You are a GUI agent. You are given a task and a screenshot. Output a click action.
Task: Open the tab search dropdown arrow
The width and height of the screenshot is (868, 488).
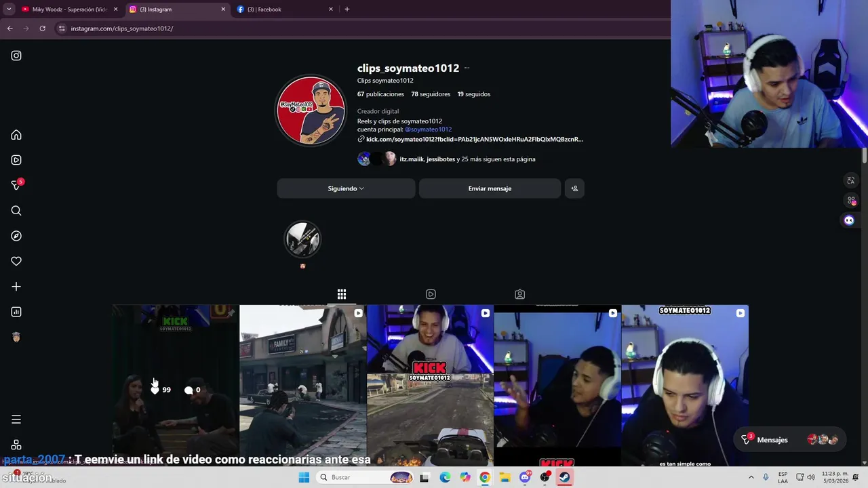[8, 9]
